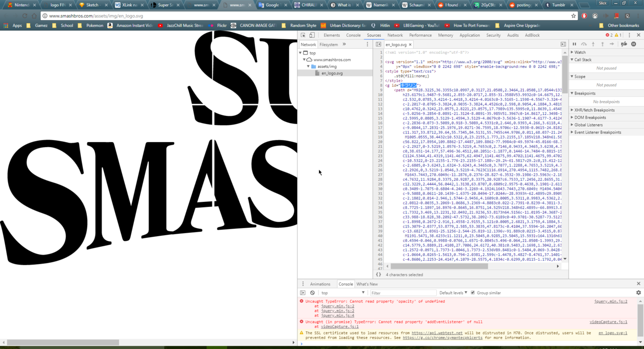Open the api.webtest.net link
644x349 pixels.
(x=437, y=333)
